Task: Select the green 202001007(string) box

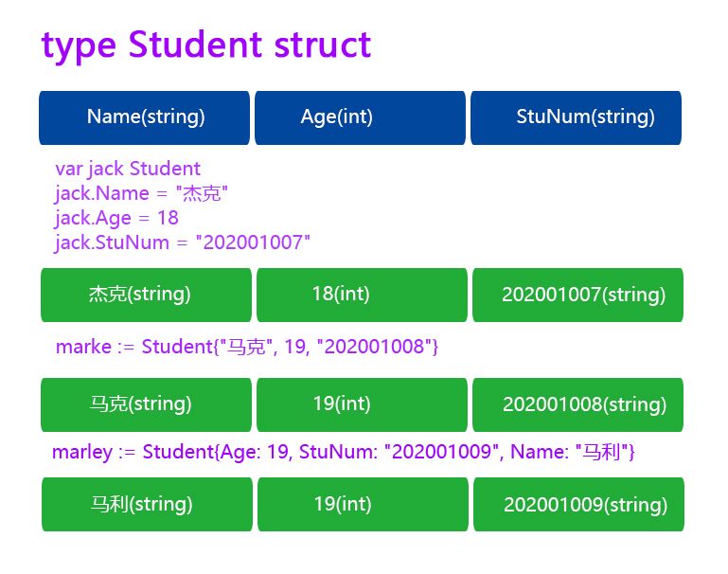Action: [577, 295]
